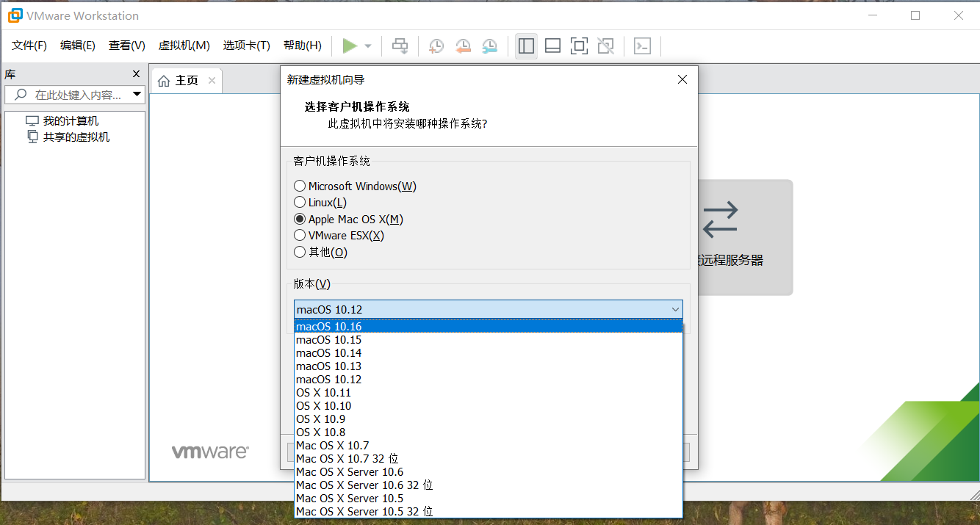This screenshot has width=980, height=525.
Task: Choose Mac OS X Server 10.6 32 位
Action: click(x=489, y=485)
